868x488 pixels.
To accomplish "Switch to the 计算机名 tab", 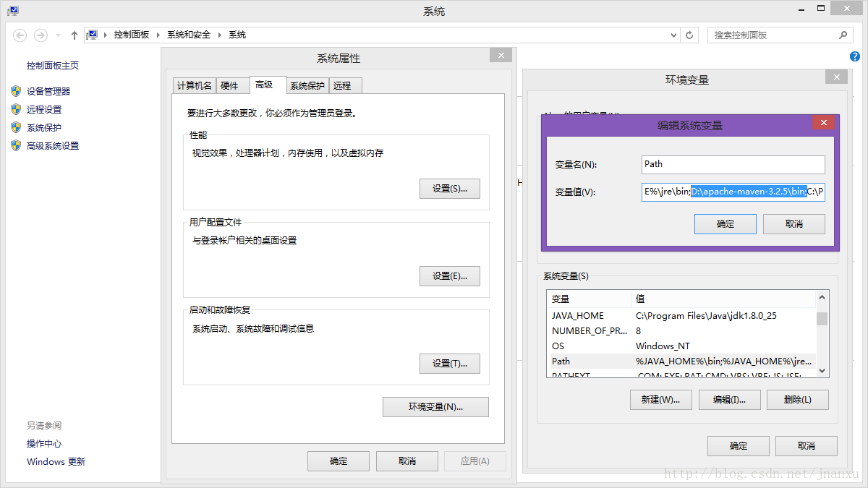I will [x=195, y=85].
